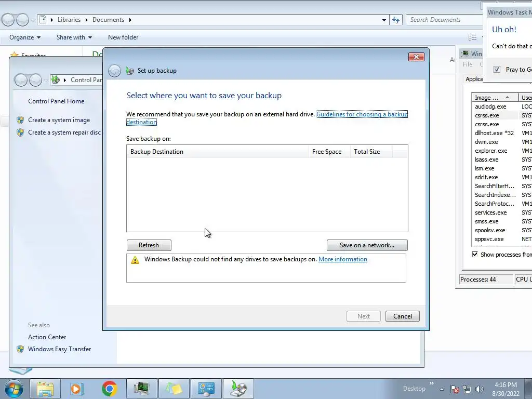The width and height of the screenshot is (532, 399).
Task: Click the Control Panel address bar icon
Action: tap(55, 79)
